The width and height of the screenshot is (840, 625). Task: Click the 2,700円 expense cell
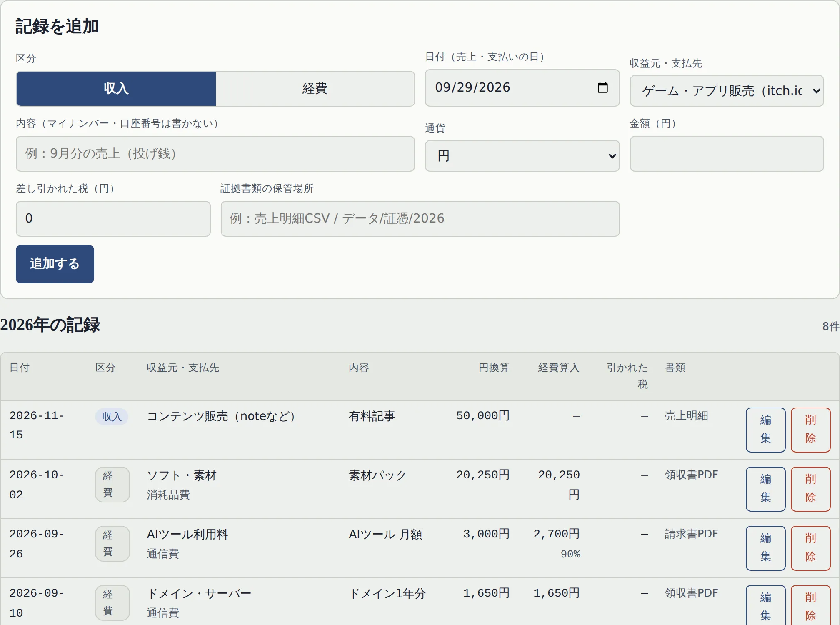point(557,534)
